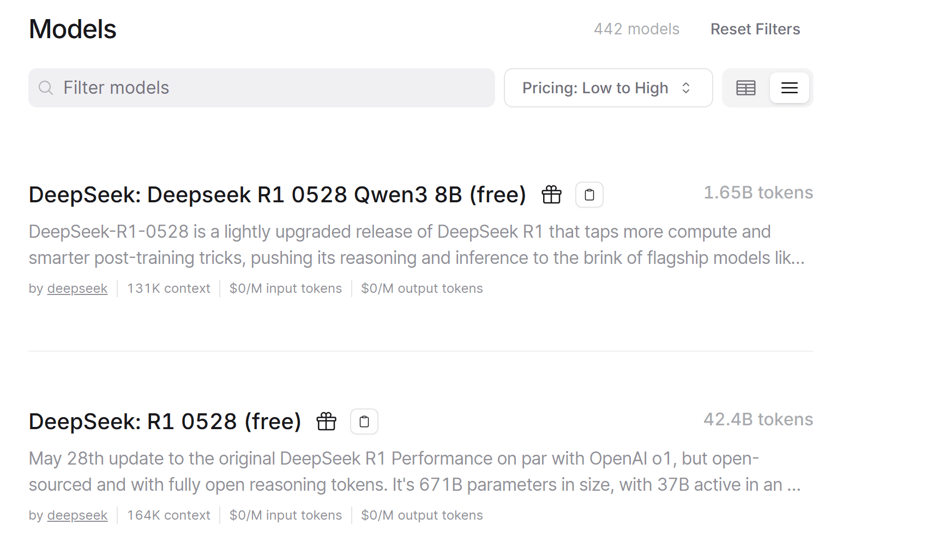Image resolution: width=951 pixels, height=560 pixels.
Task: Copy DeepSeek R1 0528 (free) model ID
Action: pos(364,421)
